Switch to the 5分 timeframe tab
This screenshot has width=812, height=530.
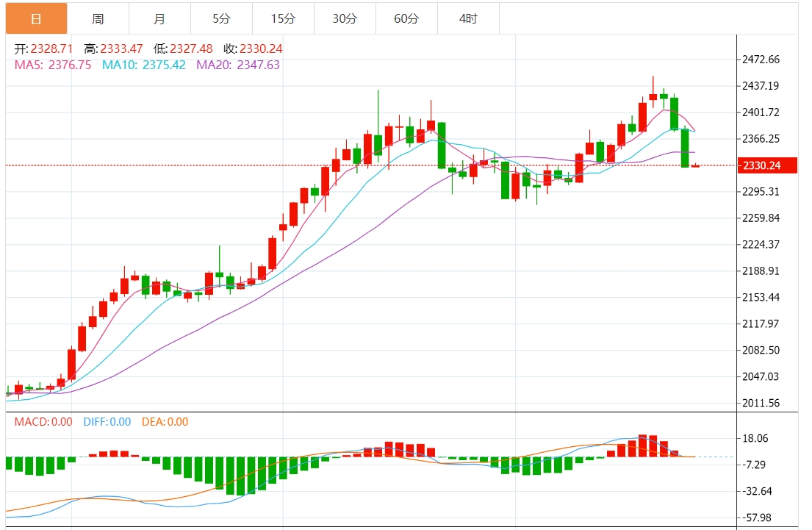[x=221, y=18]
